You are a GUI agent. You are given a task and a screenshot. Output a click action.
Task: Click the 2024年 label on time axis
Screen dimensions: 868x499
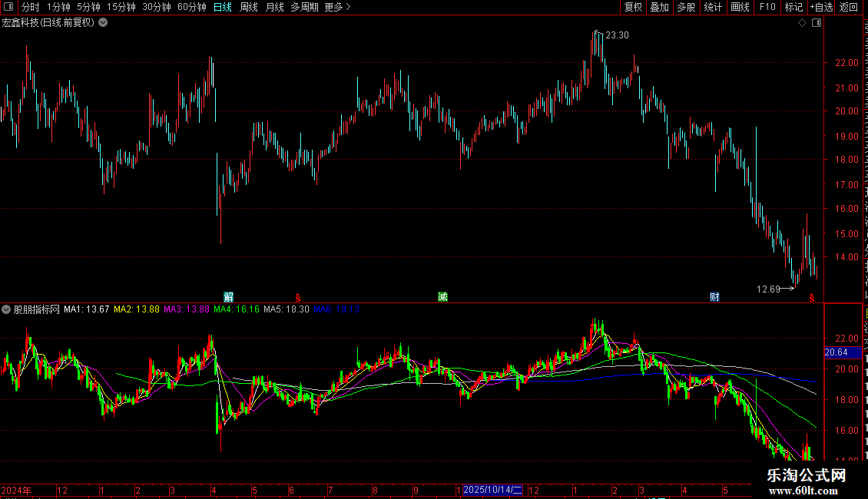coord(16,490)
